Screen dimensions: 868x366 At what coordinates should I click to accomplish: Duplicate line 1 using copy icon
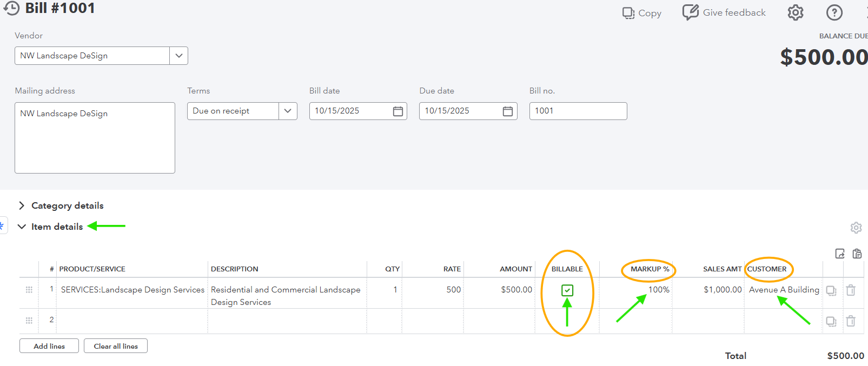point(831,291)
